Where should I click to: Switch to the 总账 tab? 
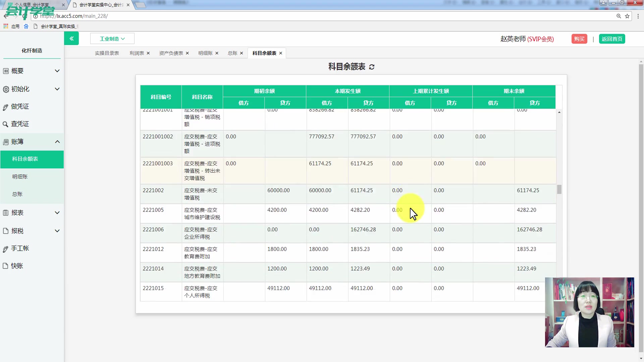(232, 53)
